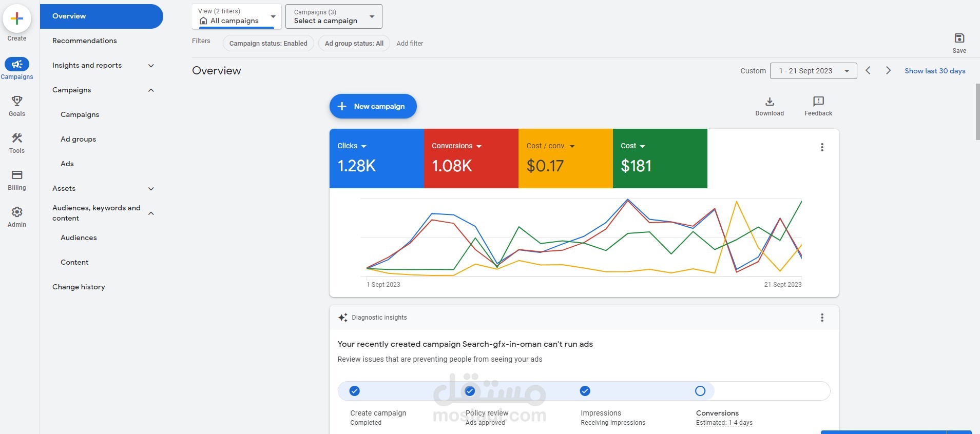The height and width of the screenshot is (434, 980).
Task: Open the date range dropdown
Action: (x=813, y=71)
